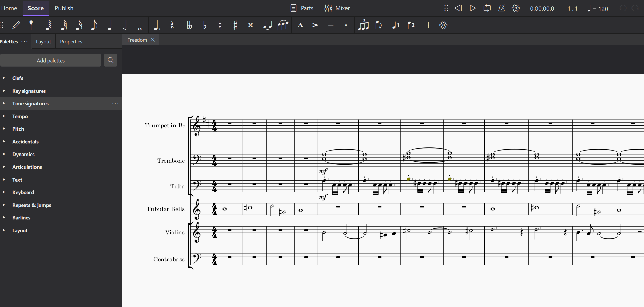The image size is (644, 307).
Task: Toggle the rest input icon
Action: 172,25
